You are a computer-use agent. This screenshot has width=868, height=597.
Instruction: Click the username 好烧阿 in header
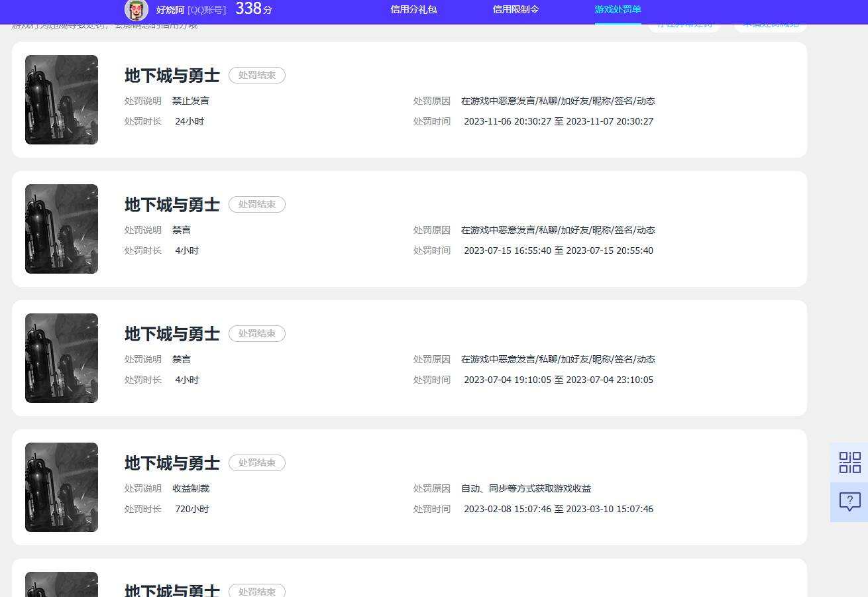tap(170, 10)
